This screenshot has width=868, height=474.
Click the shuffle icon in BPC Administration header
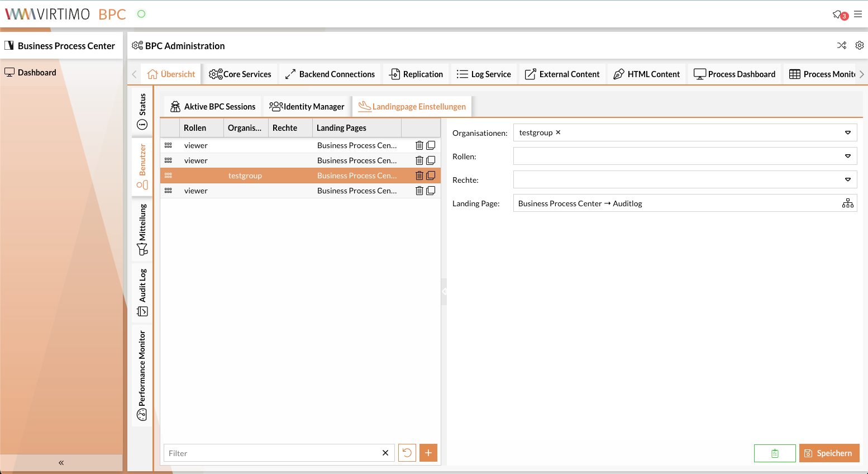[842, 46]
